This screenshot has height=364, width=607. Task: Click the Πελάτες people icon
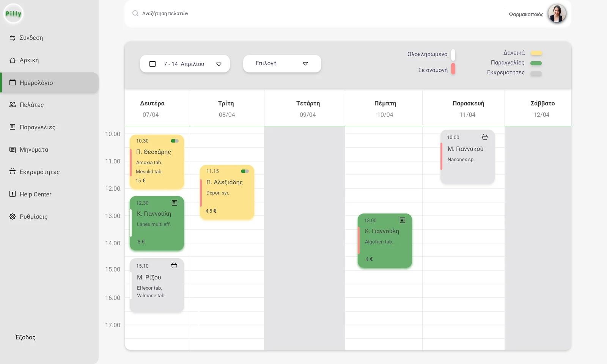click(13, 105)
